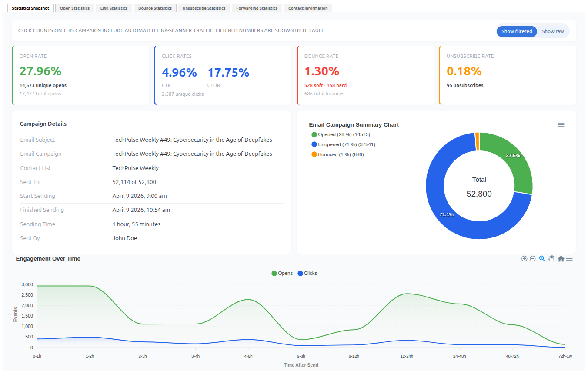
Task: Click the 'Email Campaign Summary Chart' title
Action: [354, 125]
